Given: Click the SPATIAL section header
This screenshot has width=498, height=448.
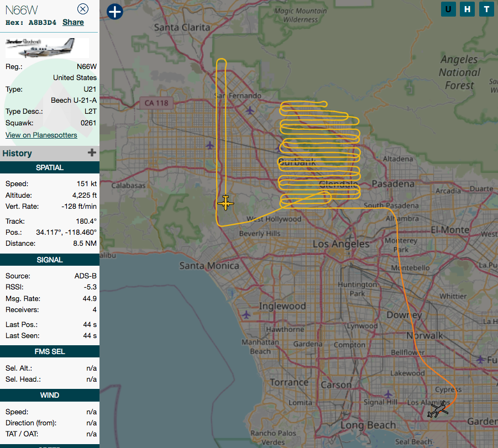Looking at the screenshot, I should tap(50, 167).
